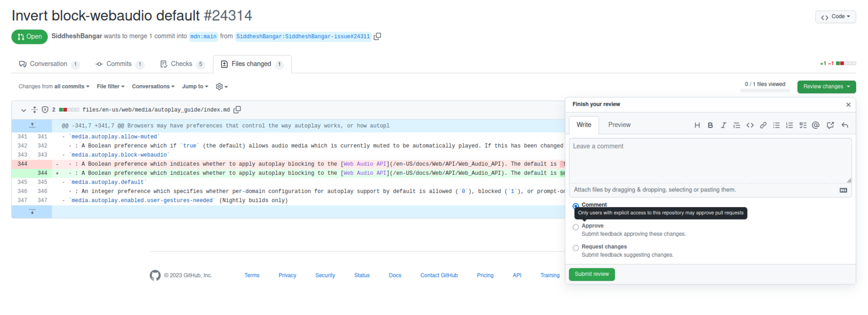Screen dimensions: 868x315
Task: Open the Preview tab in review
Action: coord(619,125)
